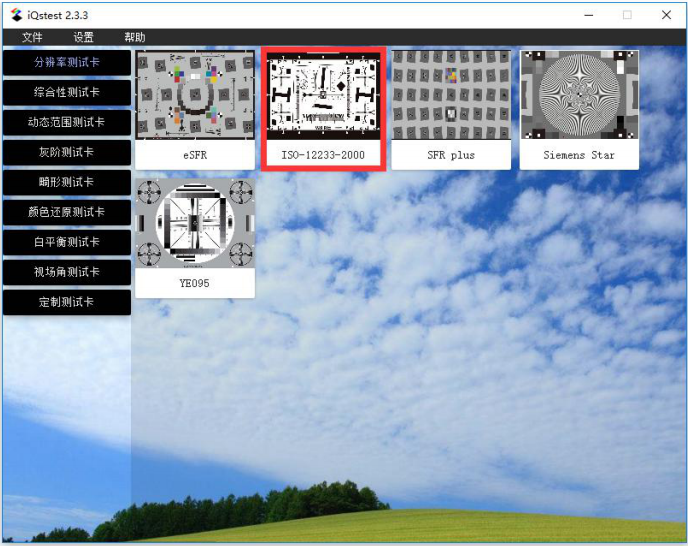The width and height of the screenshot is (688, 546).
Task: Click the SFR plus label text
Action: click(x=451, y=155)
